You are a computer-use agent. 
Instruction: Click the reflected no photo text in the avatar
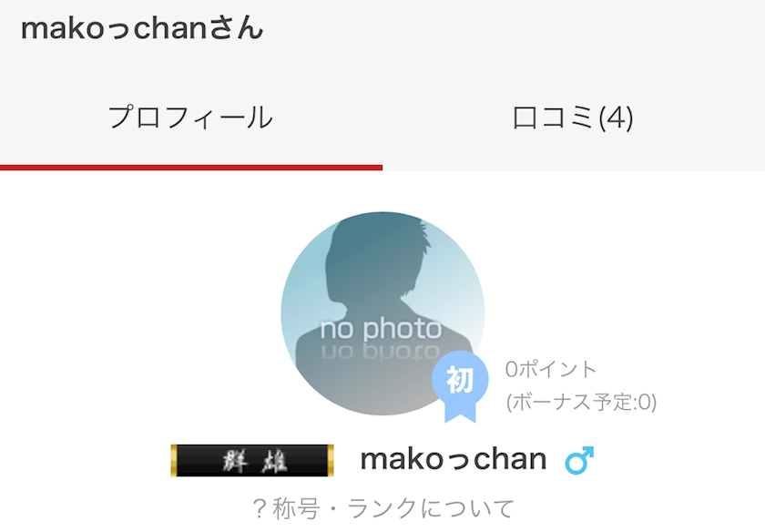tap(381, 352)
